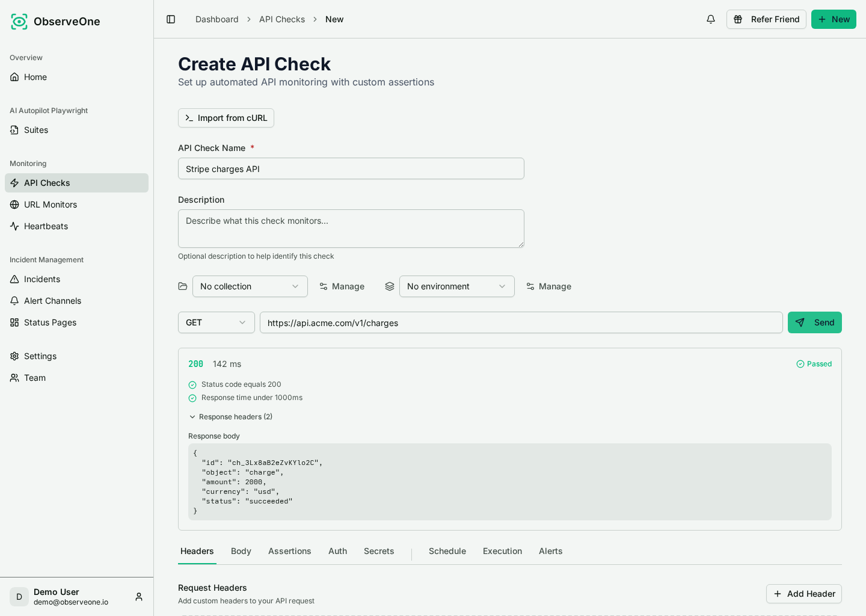This screenshot has height=616, width=866.
Task: Click the Settings gear icon
Action: tap(14, 356)
